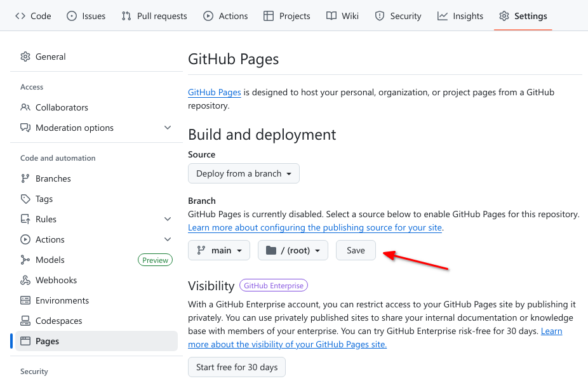Click the Pages browser icon
Image resolution: width=588 pixels, height=381 pixels.
click(x=25, y=341)
